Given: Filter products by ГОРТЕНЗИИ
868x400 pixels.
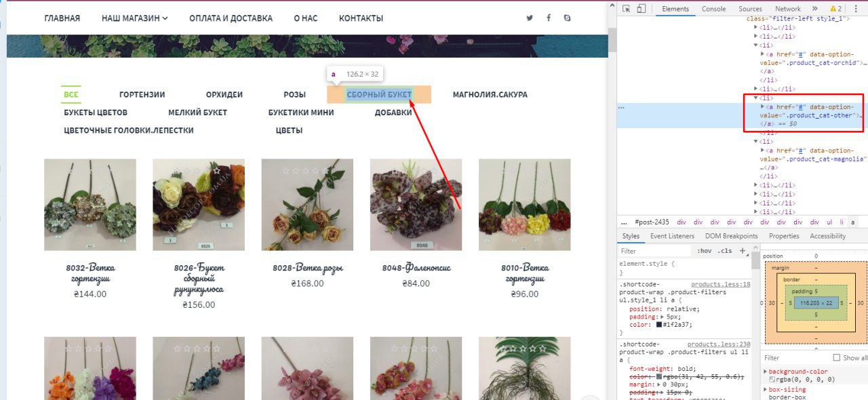Looking at the screenshot, I should click(142, 95).
